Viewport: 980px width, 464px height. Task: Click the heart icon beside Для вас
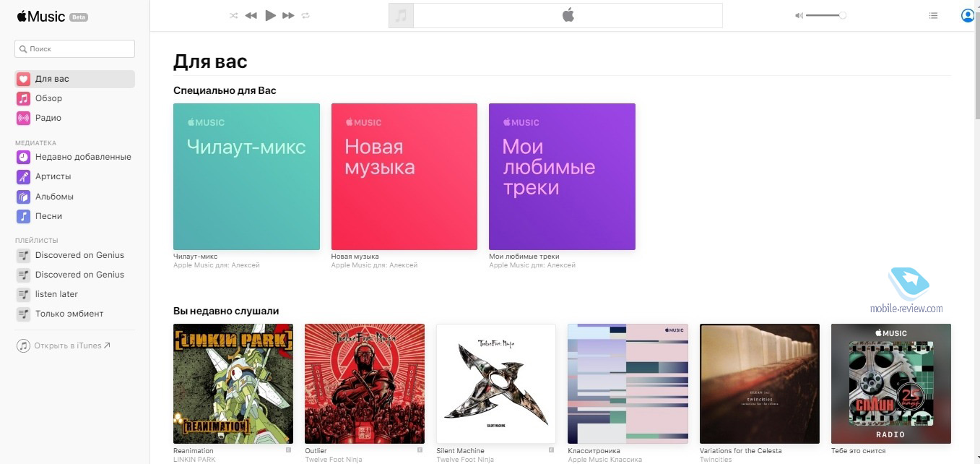(x=24, y=79)
